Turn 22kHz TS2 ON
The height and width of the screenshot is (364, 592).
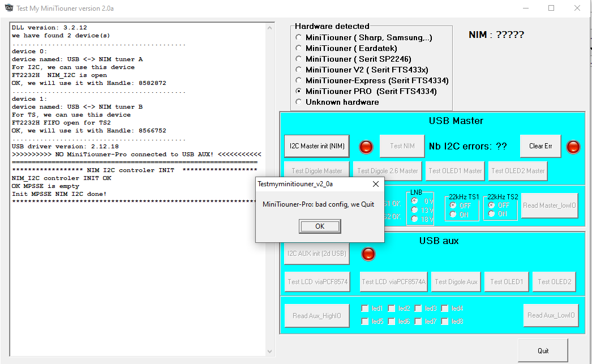tap(491, 214)
